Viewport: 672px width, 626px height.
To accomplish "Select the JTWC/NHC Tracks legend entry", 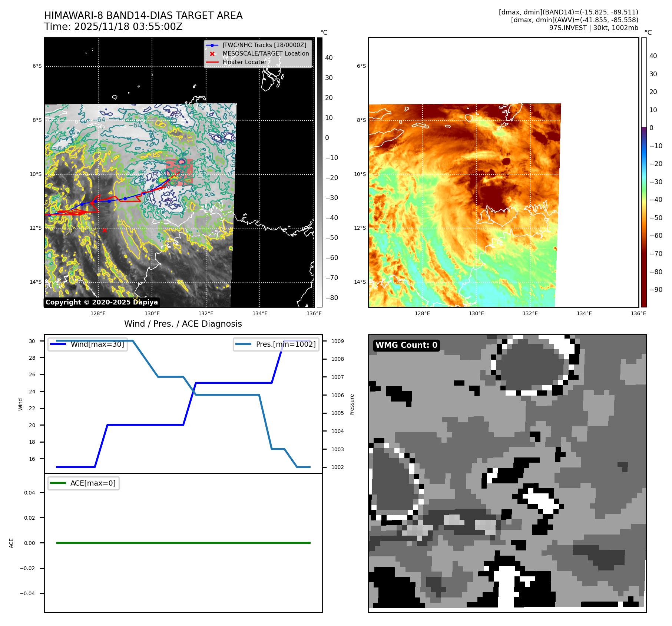I will [x=264, y=45].
